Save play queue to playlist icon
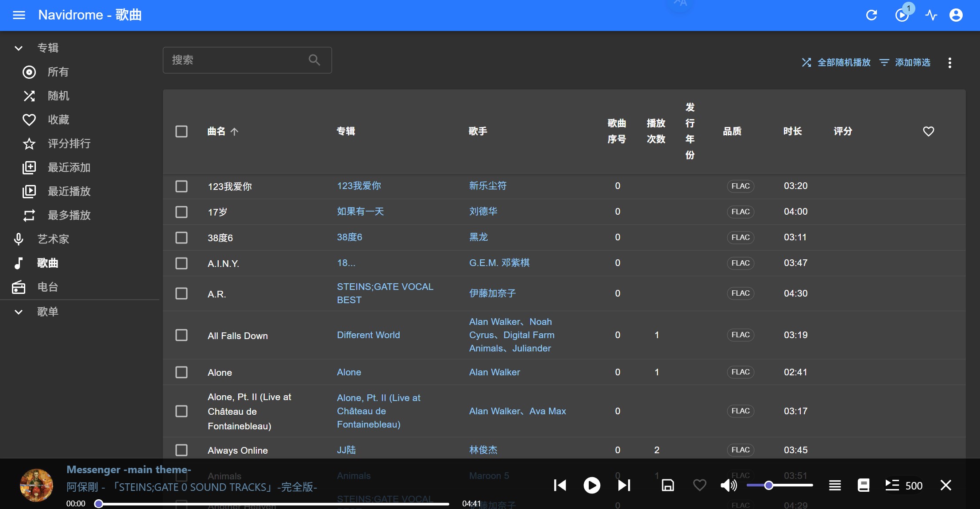The width and height of the screenshot is (980, 509). (x=667, y=486)
